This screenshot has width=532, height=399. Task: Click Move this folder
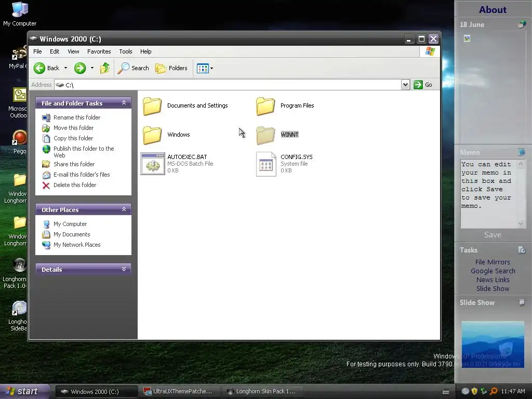pyautogui.click(x=73, y=128)
